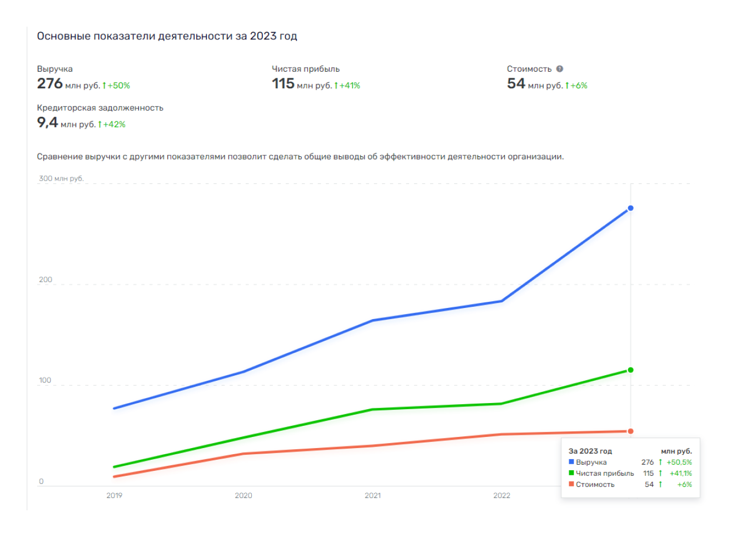Viewport: 756px width, 537px height.
Task: Click the blue Выручка legend square
Action: point(571,462)
